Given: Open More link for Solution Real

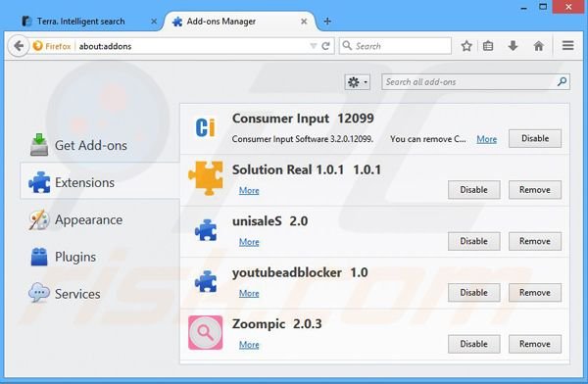Looking at the screenshot, I should (249, 190).
